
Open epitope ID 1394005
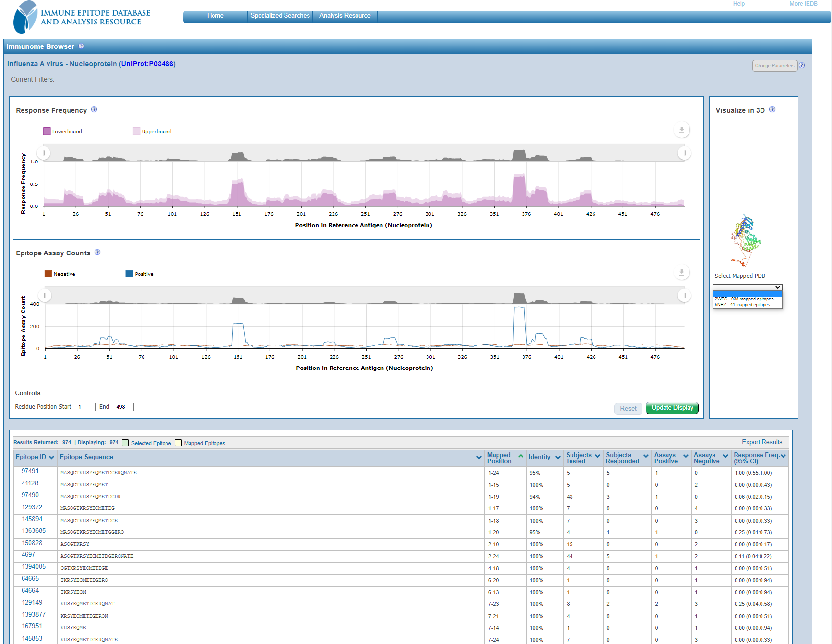point(34,567)
